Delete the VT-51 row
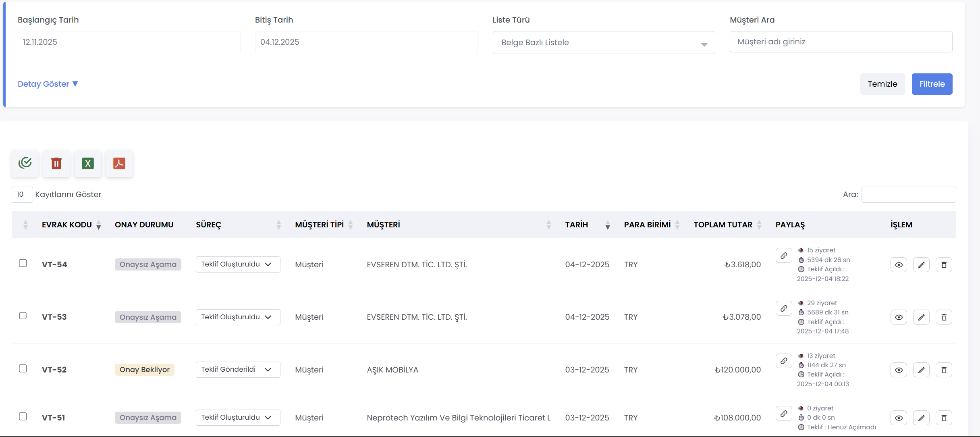This screenshot has height=437, width=980. (944, 418)
